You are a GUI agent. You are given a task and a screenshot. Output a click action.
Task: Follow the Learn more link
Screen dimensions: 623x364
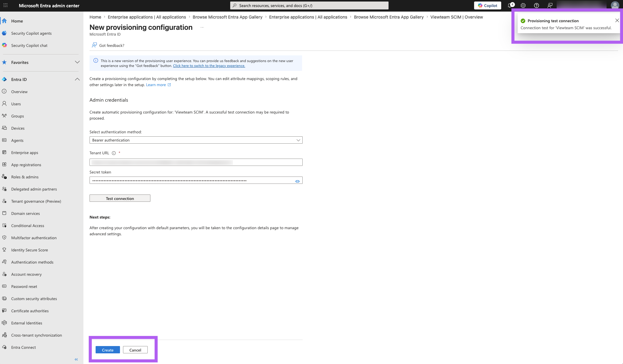pyautogui.click(x=156, y=85)
